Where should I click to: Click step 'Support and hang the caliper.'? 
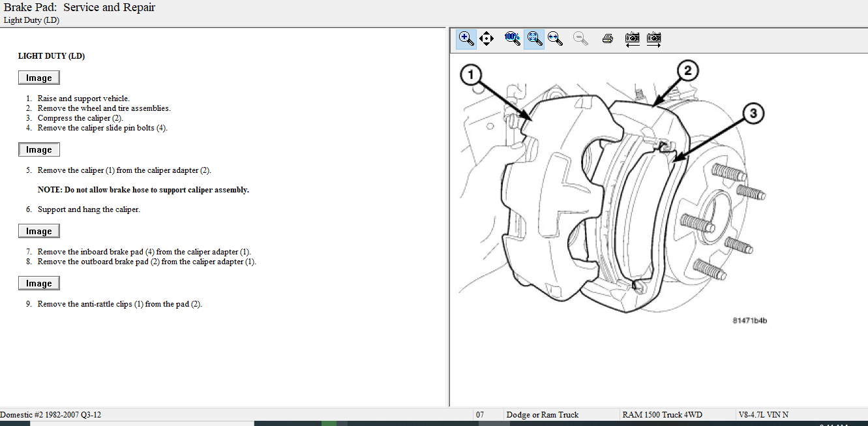89,209
